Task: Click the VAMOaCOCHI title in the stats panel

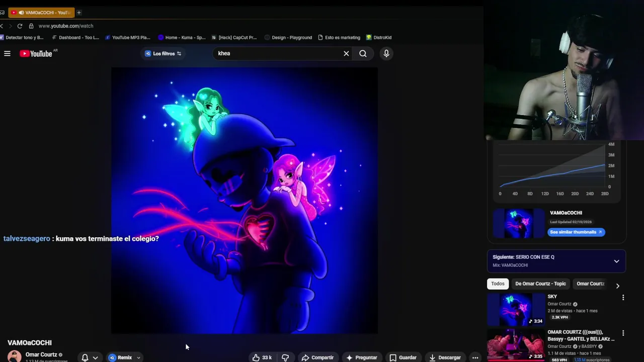Action: 566,213
